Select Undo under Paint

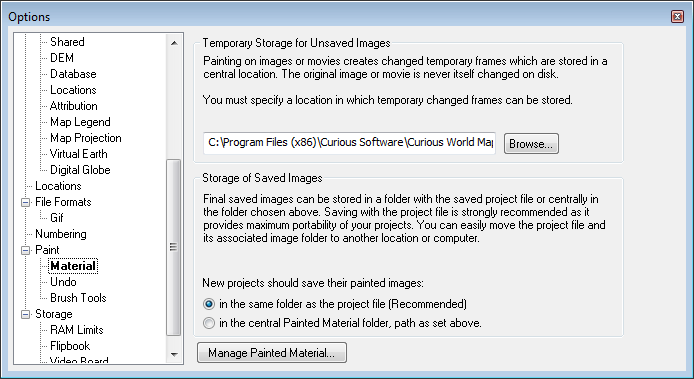(63, 282)
